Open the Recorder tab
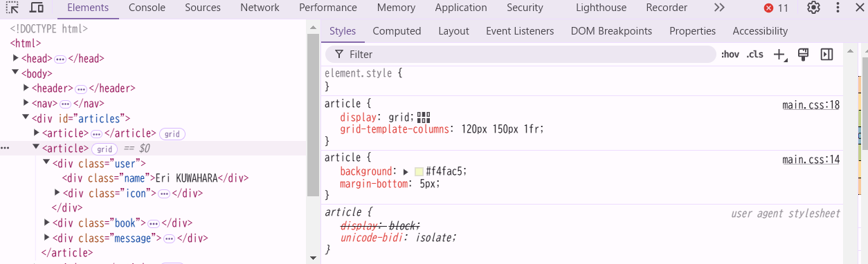868x264 pixels. point(667,8)
